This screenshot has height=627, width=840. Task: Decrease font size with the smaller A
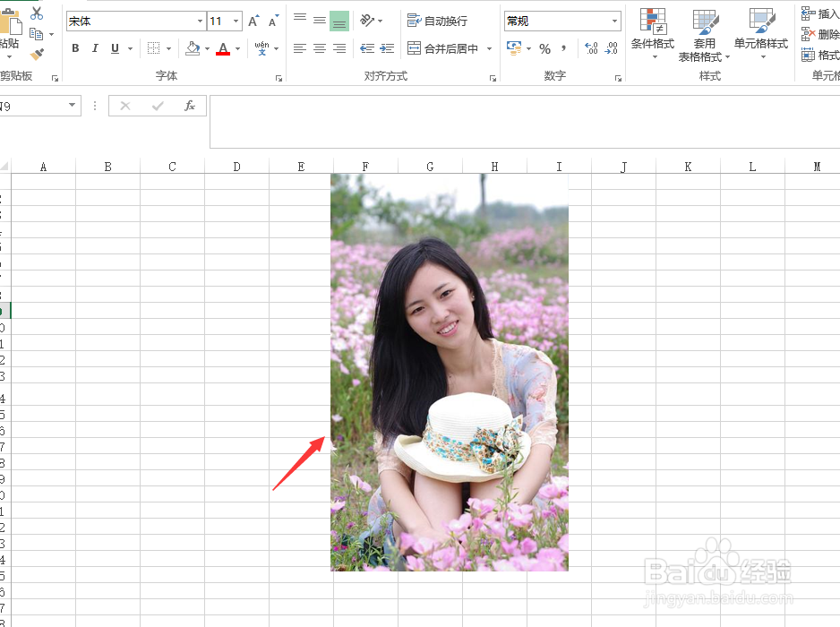[273, 21]
